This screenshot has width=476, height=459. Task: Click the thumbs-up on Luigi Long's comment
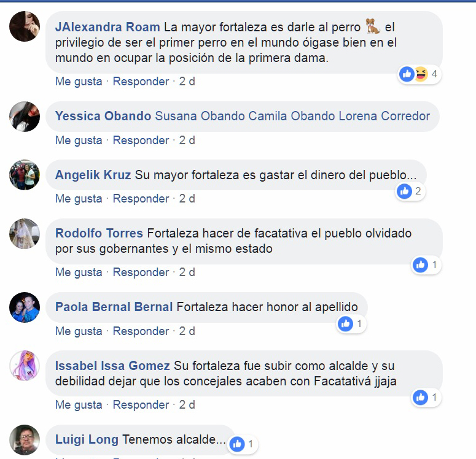point(237,444)
